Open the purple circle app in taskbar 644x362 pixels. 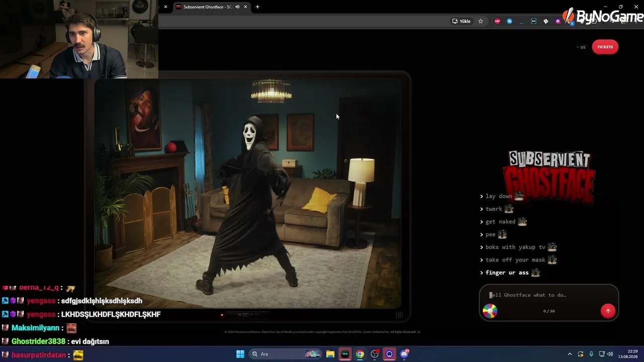pos(389,354)
